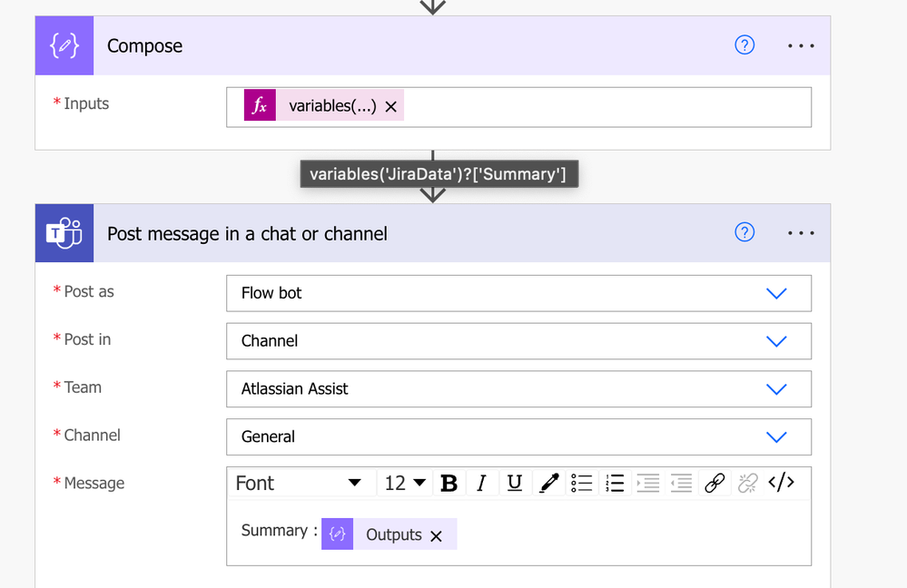Screen dimensions: 907x588
Task: Expand the Post as dropdown
Action: coord(776,293)
